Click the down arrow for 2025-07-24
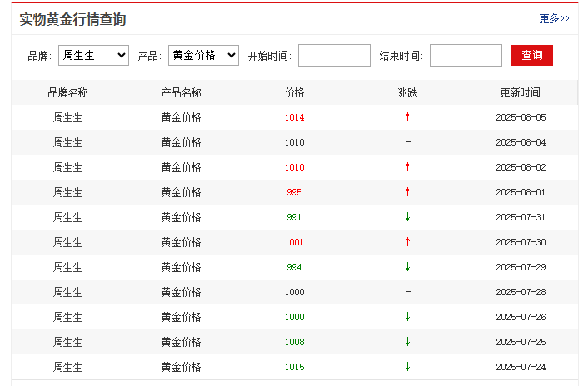The height and width of the screenshot is (386, 588). [407, 367]
